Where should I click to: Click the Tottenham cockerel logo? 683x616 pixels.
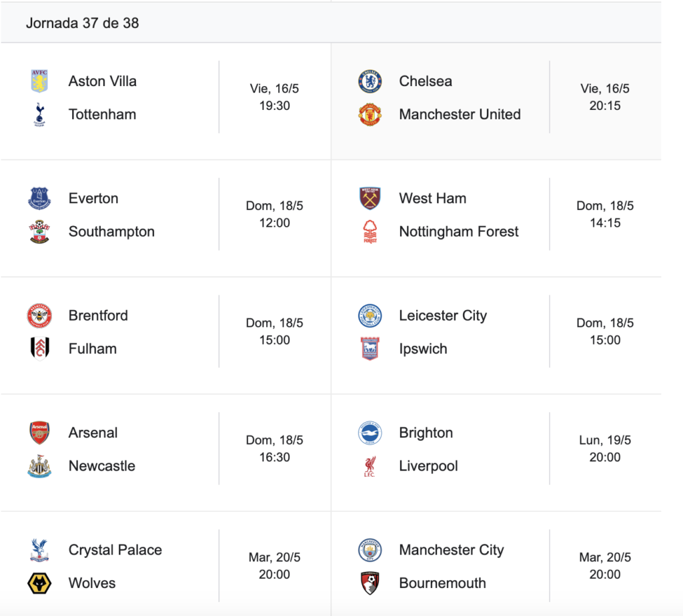pos(39,115)
